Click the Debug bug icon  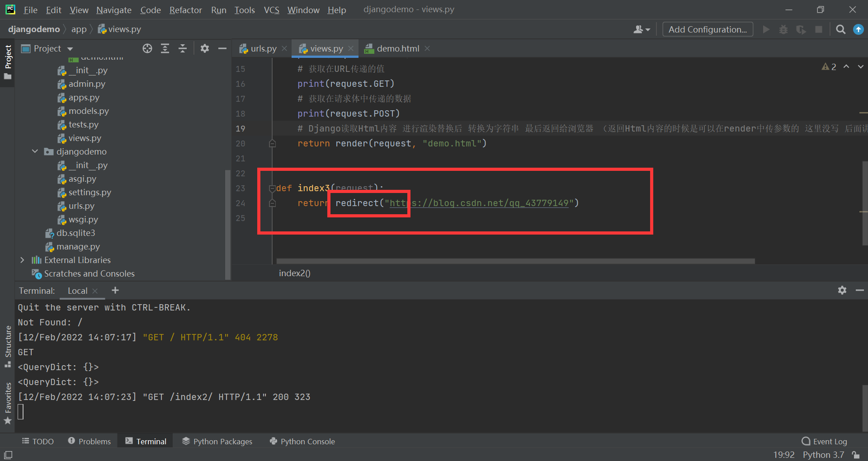783,29
